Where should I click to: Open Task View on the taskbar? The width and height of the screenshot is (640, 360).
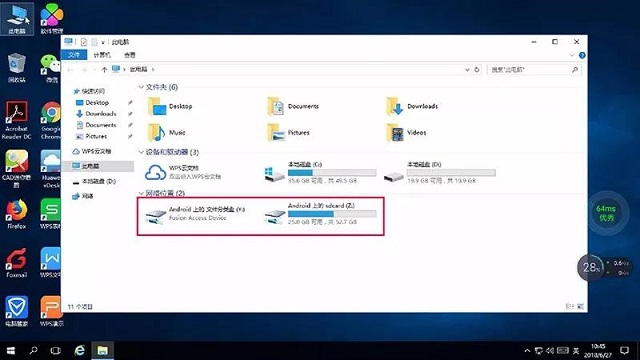point(56,351)
